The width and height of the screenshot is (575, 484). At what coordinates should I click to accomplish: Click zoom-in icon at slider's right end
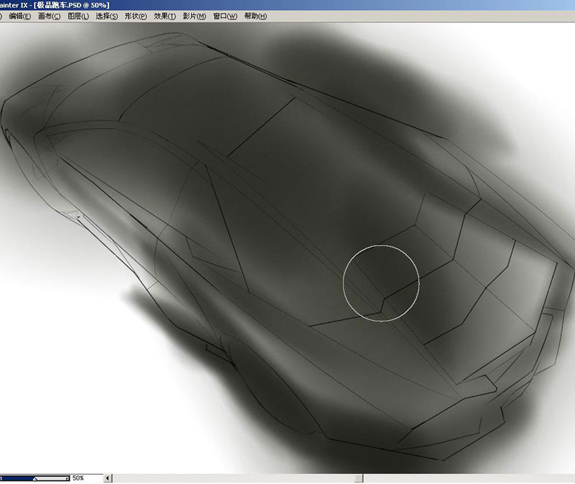[67, 478]
